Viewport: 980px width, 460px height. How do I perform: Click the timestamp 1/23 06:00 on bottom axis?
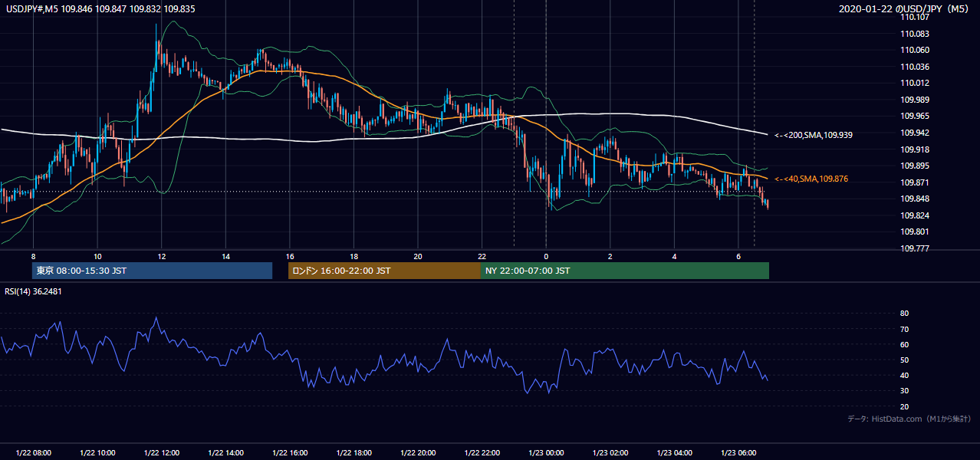coord(738,453)
